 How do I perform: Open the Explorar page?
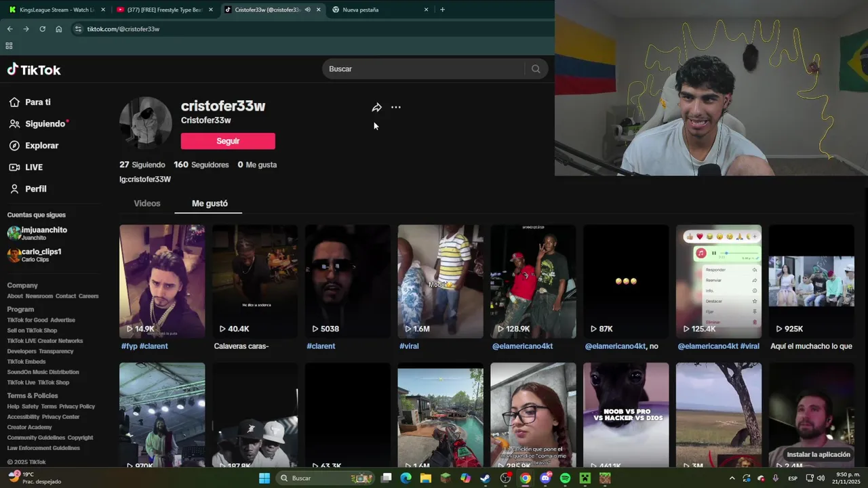pos(34,146)
